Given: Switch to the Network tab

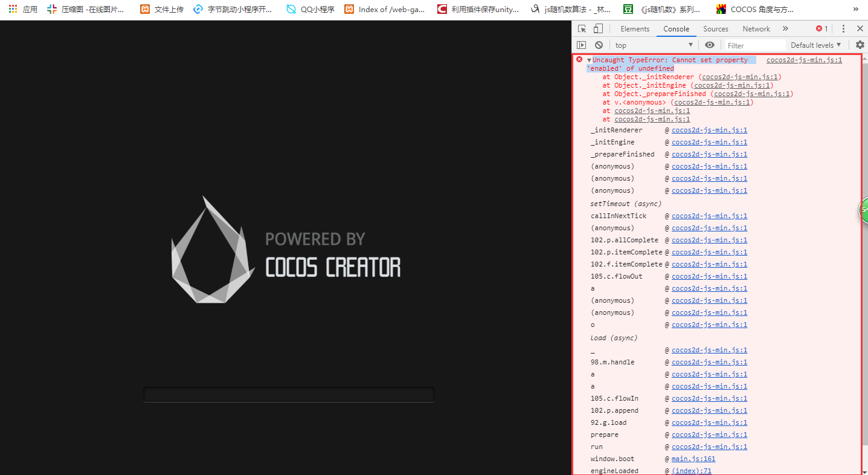Looking at the screenshot, I should click(x=756, y=29).
